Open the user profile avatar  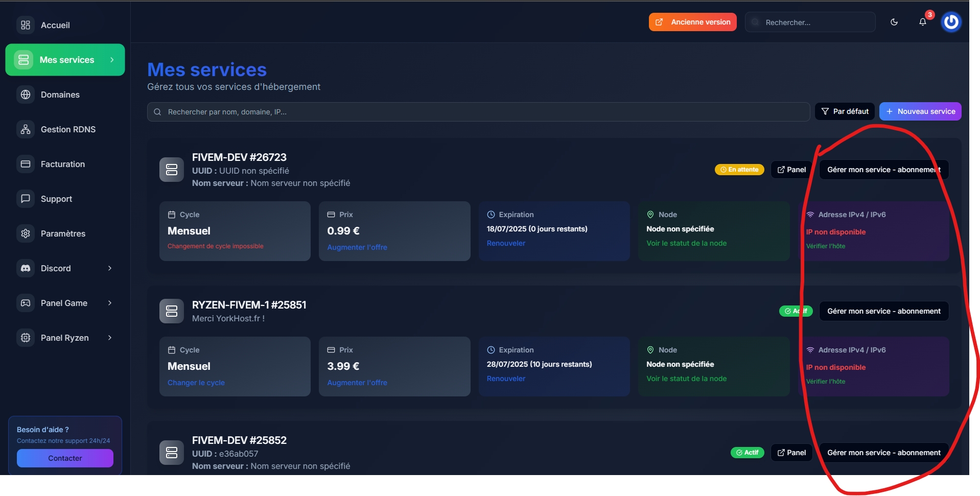(951, 22)
